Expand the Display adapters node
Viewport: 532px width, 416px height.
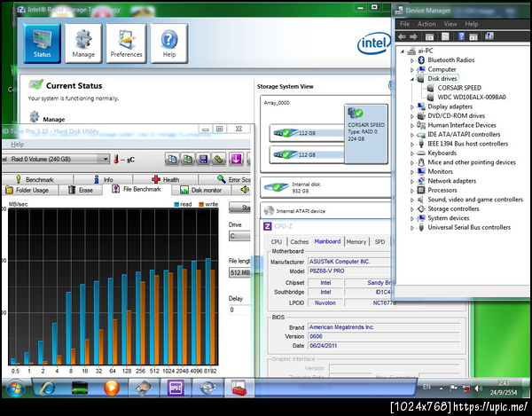(x=412, y=107)
